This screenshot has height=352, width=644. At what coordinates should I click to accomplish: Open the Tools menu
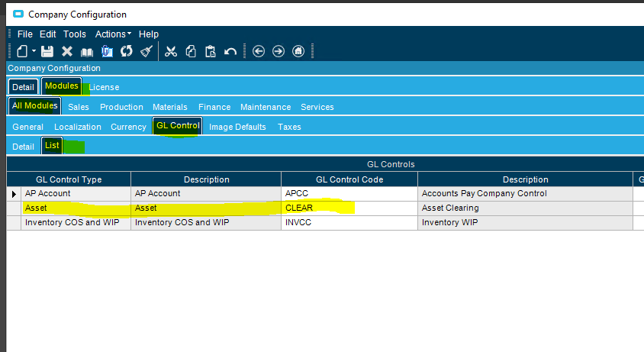click(x=74, y=34)
